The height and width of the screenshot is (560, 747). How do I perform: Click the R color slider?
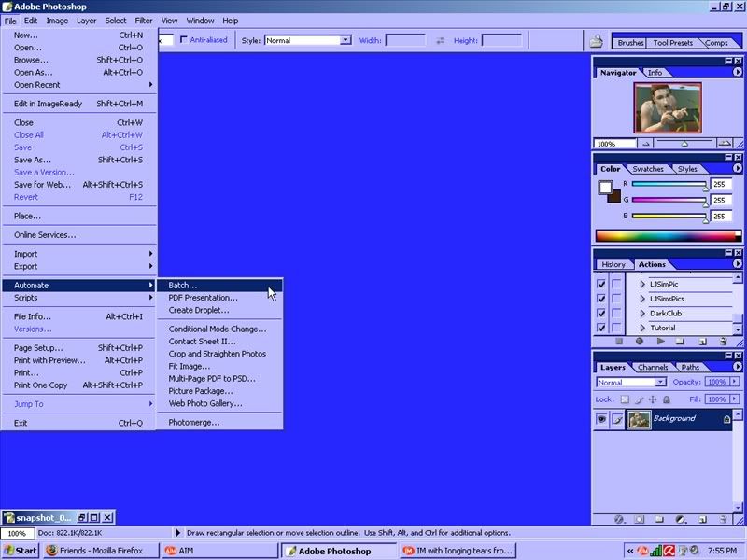coord(669,184)
